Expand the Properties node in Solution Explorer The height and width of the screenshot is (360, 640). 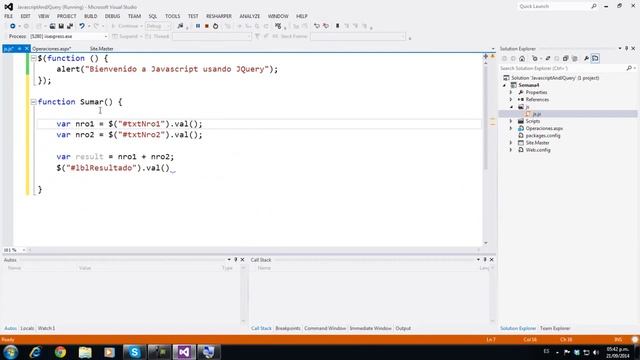point(511,92)
